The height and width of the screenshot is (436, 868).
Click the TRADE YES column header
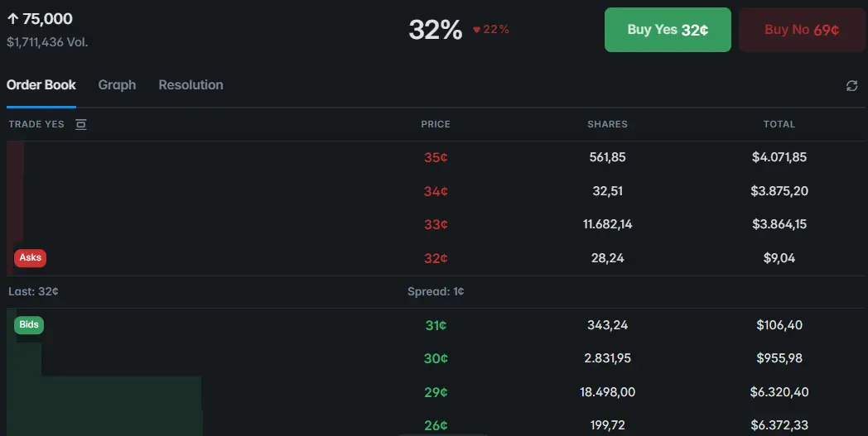pos(36,124)
